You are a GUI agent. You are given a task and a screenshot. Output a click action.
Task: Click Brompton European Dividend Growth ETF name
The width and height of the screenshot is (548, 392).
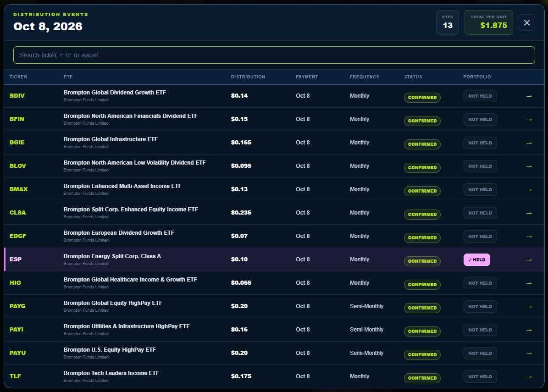(x=119, y=233)
